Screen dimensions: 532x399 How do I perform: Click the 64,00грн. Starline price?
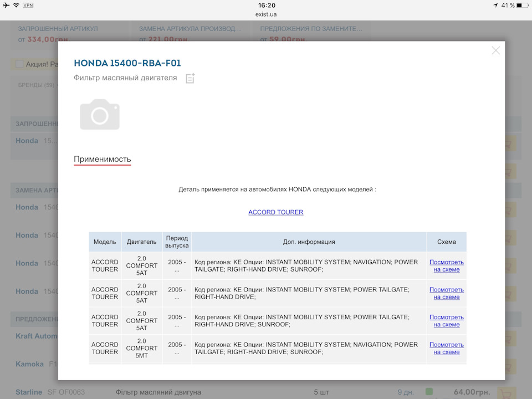[x=472, y=392]
